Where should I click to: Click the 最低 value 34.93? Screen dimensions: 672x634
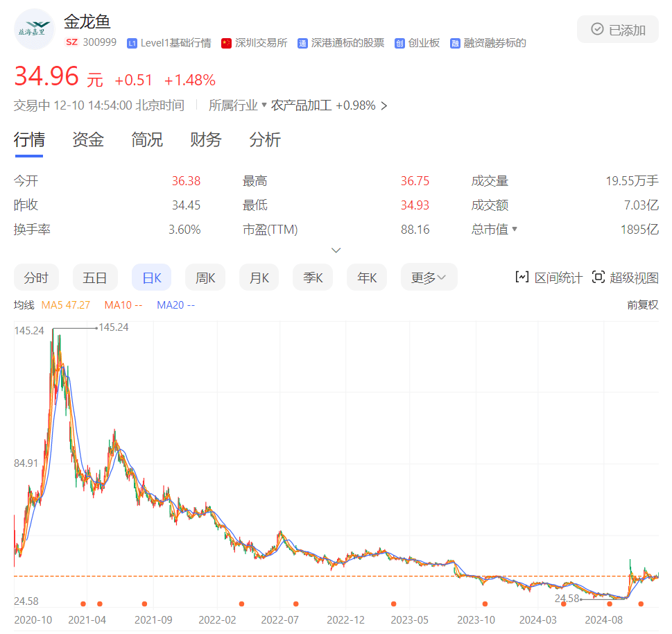pyautogui.click(x=415, y=205)
